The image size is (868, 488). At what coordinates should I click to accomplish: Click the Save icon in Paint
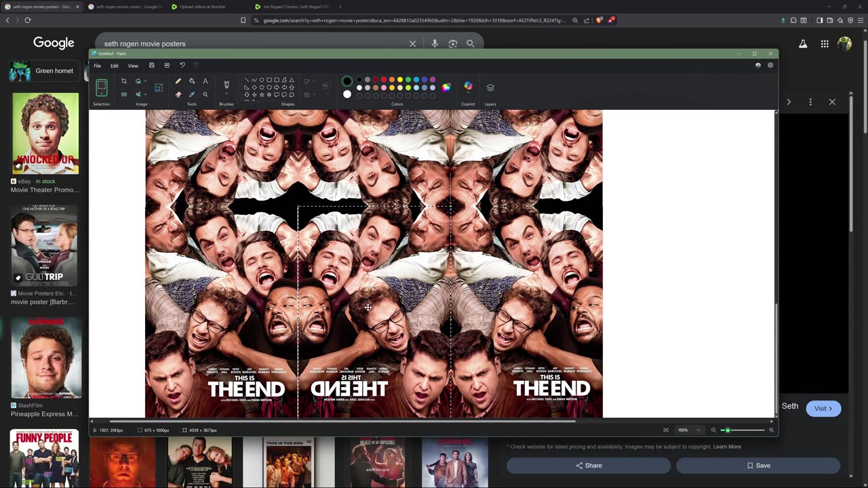(152, 66)
